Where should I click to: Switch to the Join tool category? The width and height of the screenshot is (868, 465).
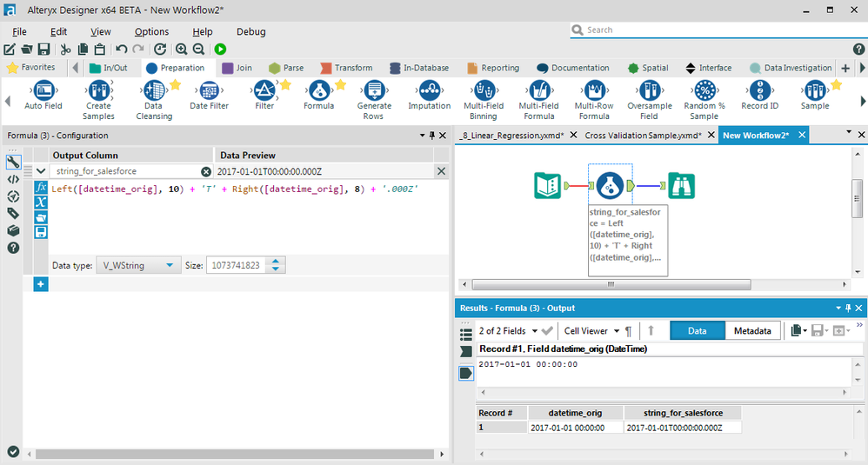click(237, 68)
